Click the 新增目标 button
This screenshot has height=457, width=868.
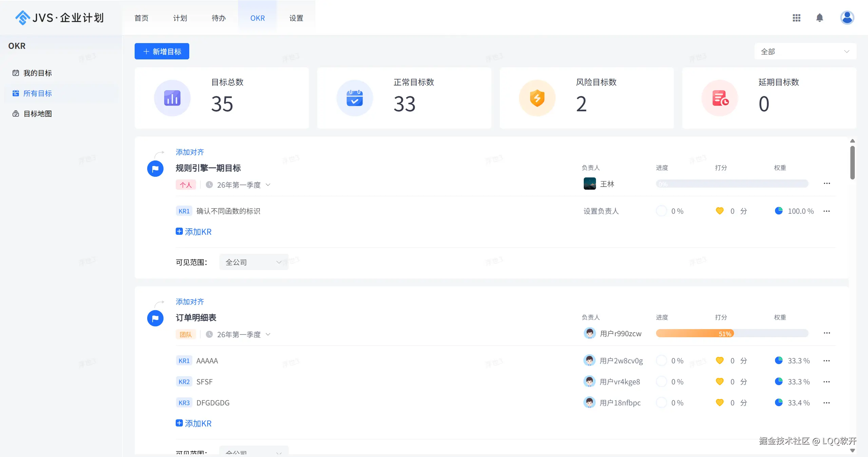(162, 52)
